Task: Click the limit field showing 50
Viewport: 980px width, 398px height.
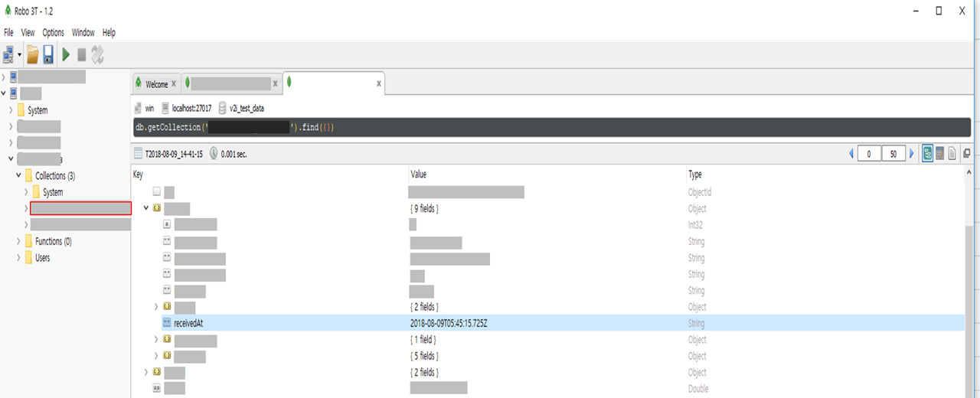Action: (893, 154)
